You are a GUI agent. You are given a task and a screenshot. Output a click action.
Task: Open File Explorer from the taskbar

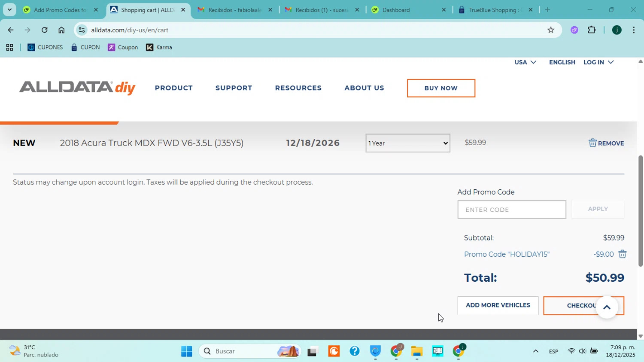click(416, 351)
